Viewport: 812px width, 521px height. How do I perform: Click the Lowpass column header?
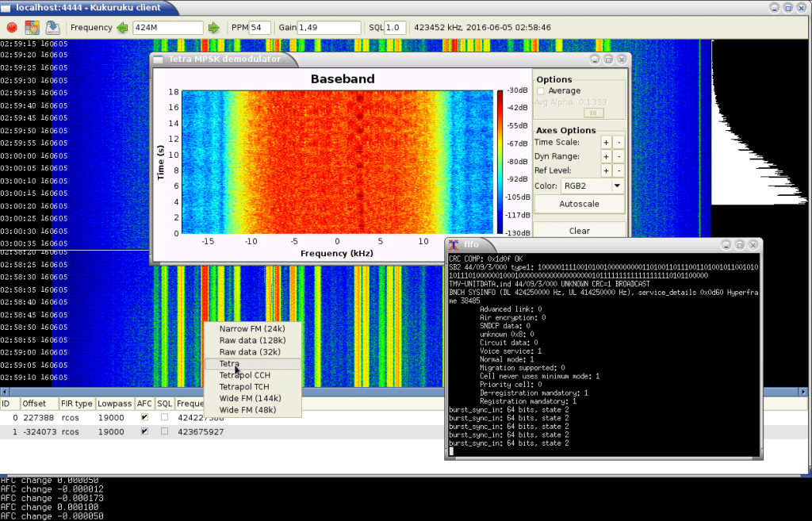pos(114,404)
